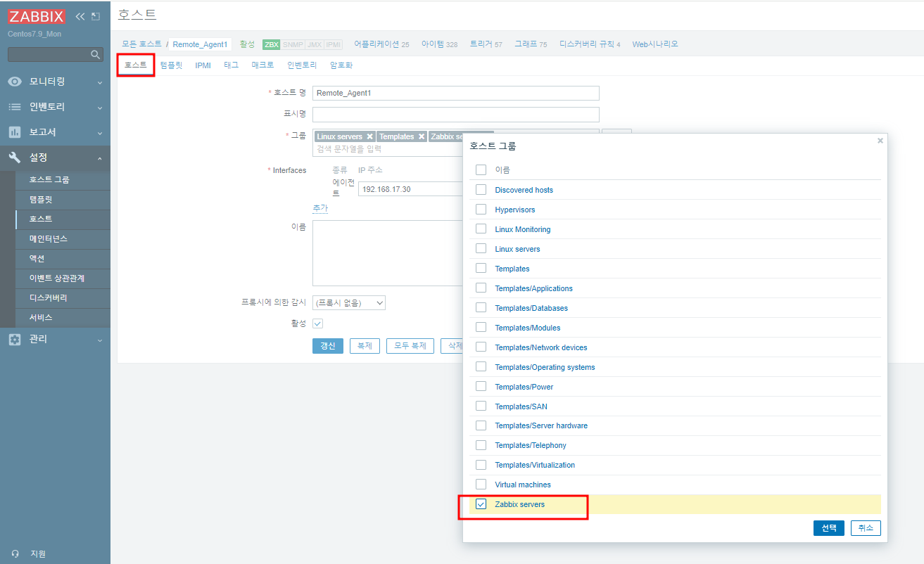Click the Templates/Network devices group link
924x564 pixels.
tap(541, 347)
